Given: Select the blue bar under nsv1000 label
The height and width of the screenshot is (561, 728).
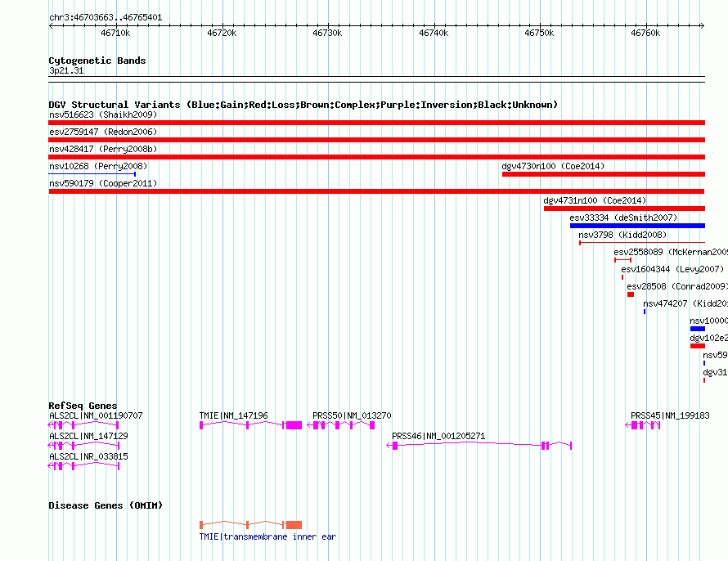Looking at the screenshot, I should point(698,329).
